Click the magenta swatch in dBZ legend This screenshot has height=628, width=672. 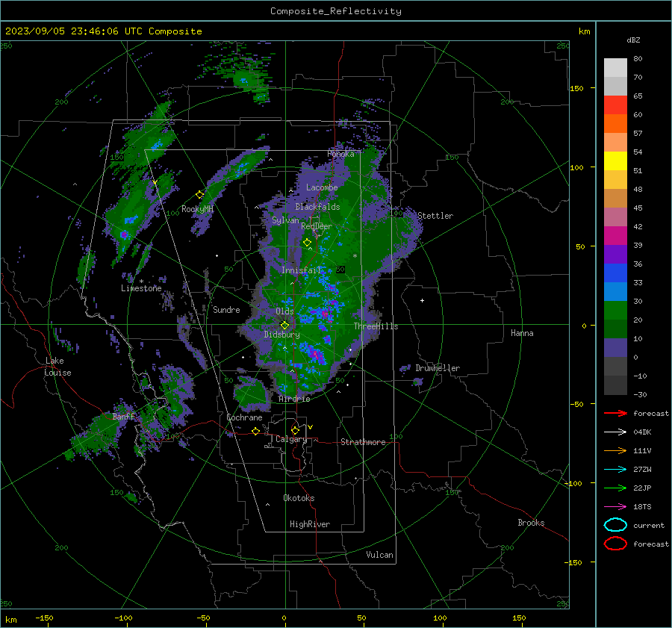[x=615, y=236]
